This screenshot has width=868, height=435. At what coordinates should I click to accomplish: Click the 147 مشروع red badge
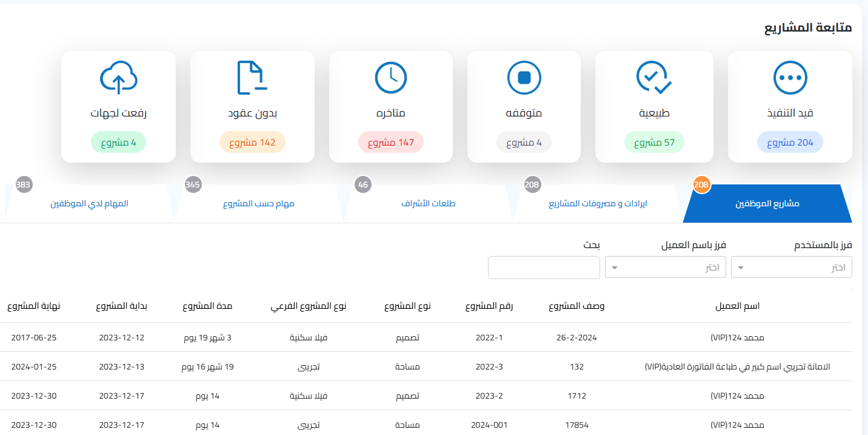(x=391, y=143)
